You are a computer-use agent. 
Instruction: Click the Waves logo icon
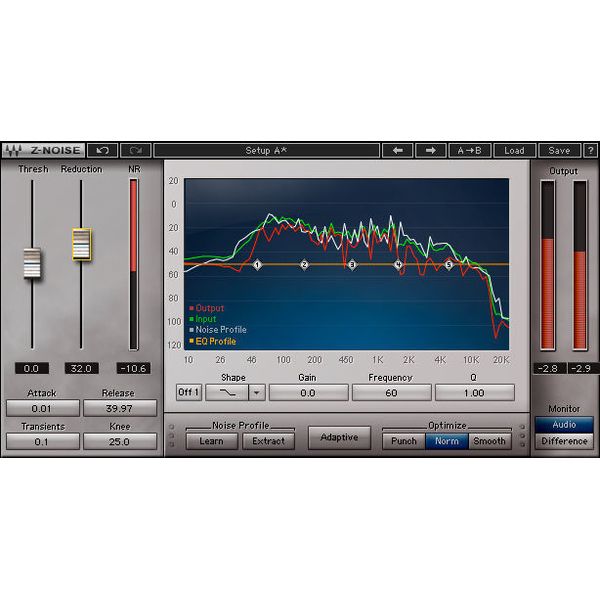(x=12, y=150)
